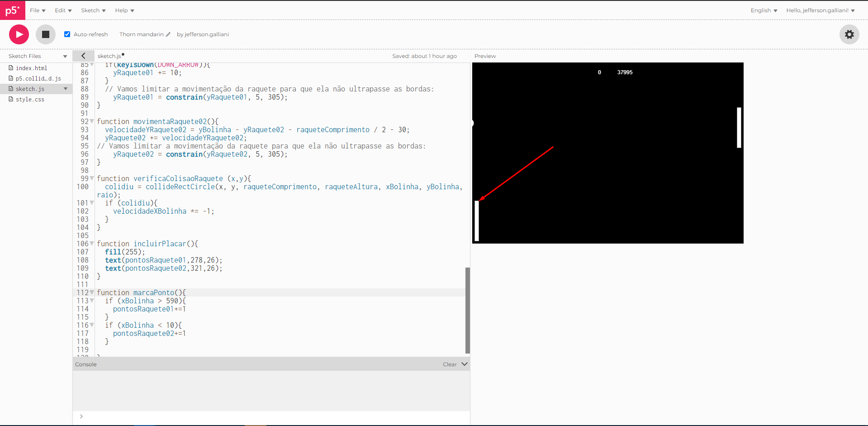Expand the Sketch Files options arrow
The image size is (868, 426).
tap(65, 56)
